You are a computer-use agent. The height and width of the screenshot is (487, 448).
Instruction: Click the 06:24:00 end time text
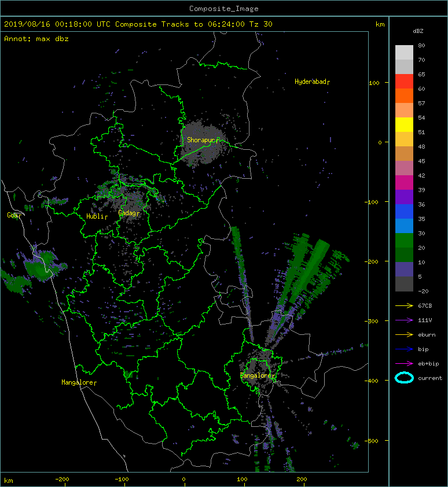226,24
